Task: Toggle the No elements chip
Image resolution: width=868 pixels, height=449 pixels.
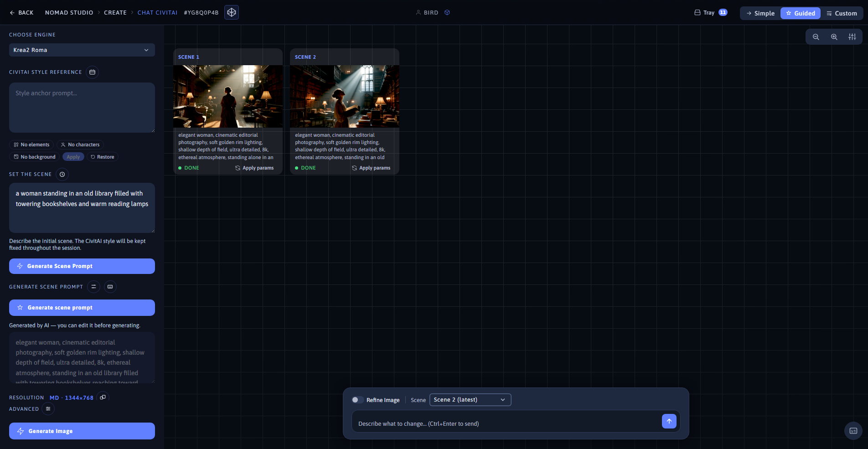Action: click(x=31, y=145)
